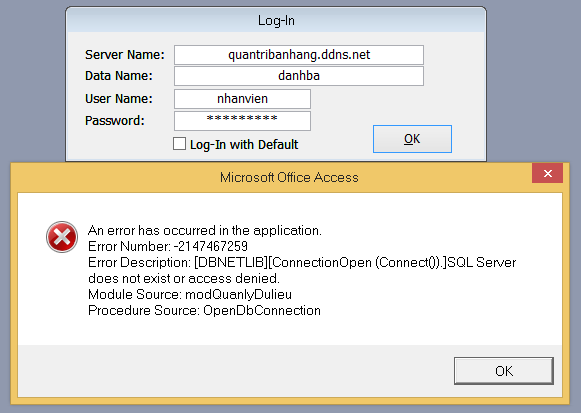Click the "Log-In with Default" label text
Image resolution: width=581 pixels, height=413 pixels.
(244, 144)
